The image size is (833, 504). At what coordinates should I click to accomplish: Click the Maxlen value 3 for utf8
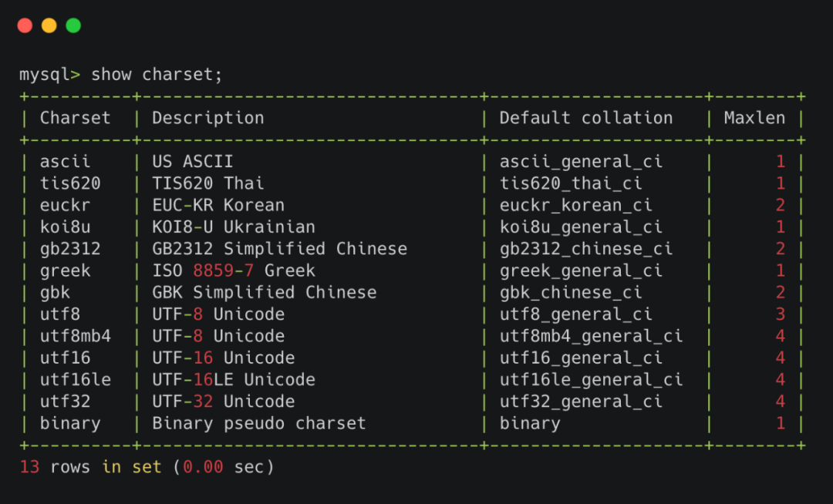[x=780, y=314]
